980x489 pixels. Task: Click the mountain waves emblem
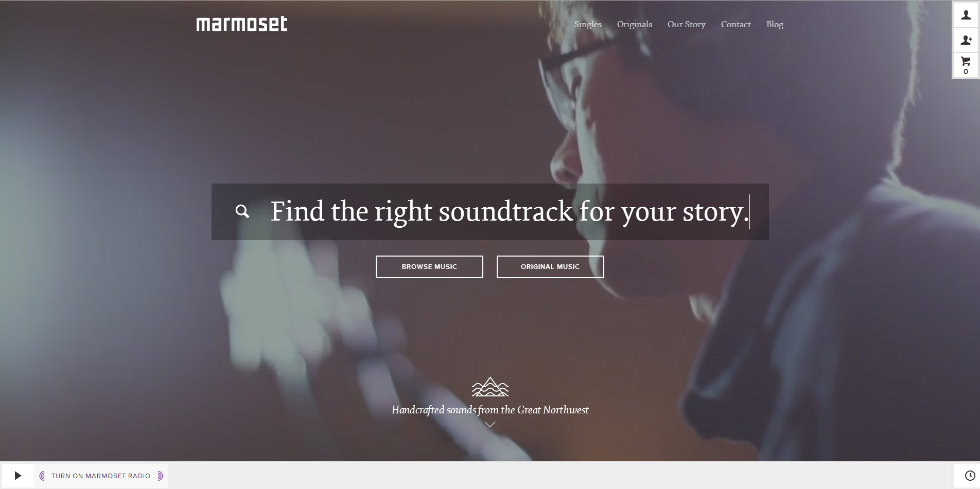(490, 387)
